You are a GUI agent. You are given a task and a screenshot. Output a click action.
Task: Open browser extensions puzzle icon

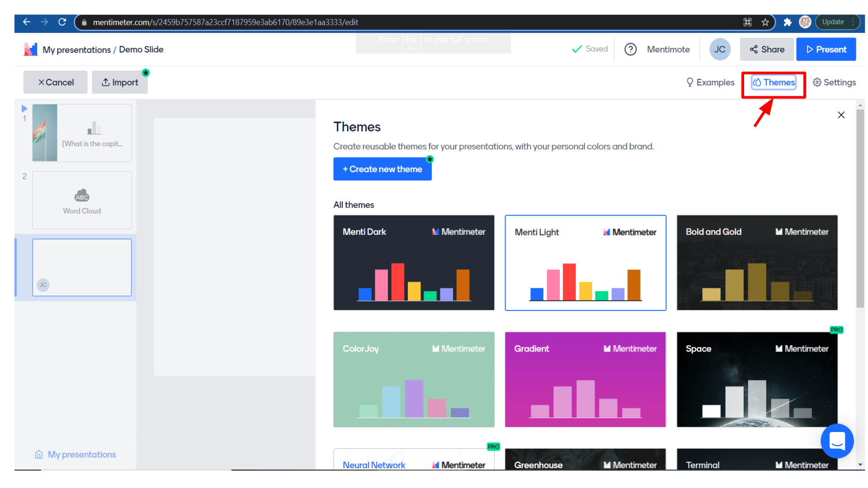click(x=787, y=22)
